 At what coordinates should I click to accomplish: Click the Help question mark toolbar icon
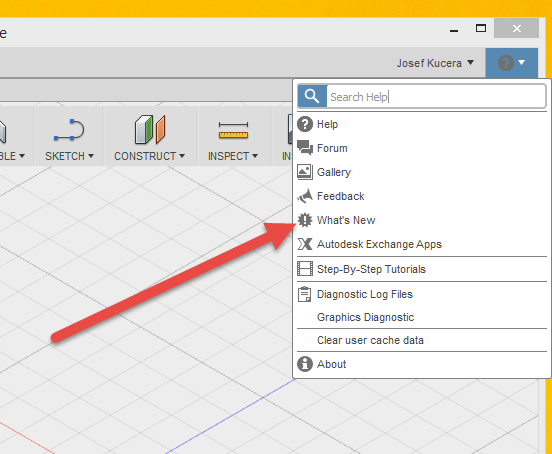point(506,63)
